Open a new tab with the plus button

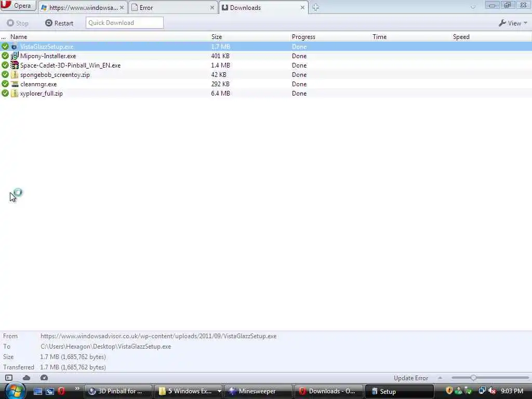pos(315,7)
